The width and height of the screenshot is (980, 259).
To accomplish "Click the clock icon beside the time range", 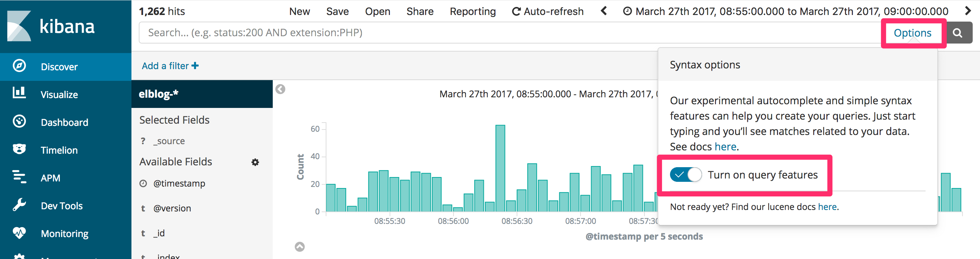I will coord(627,11).
